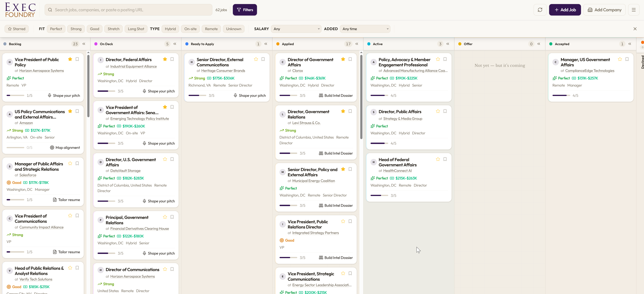The height and width of the screenshot is (294, 644).
Task: Select the Hybrid type filter
Action: point(170,29)
